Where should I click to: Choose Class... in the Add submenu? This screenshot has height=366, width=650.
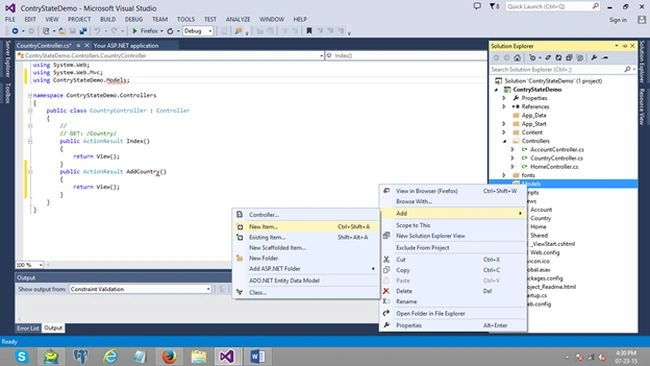(x=306, y=293)
